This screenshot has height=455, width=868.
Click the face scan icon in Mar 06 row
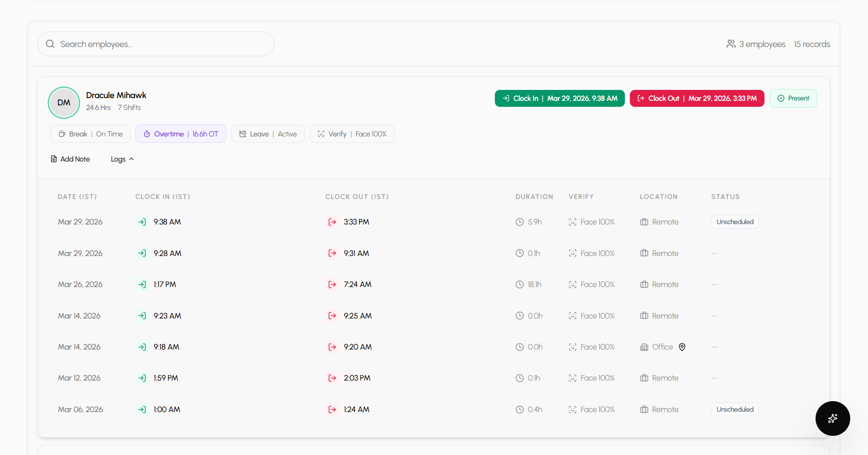pyautogui.click(x=572, y=410)
